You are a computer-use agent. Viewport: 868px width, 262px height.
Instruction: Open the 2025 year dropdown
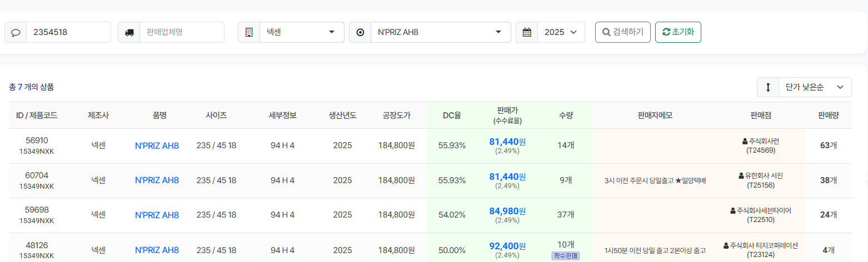(x=561, y=32)
